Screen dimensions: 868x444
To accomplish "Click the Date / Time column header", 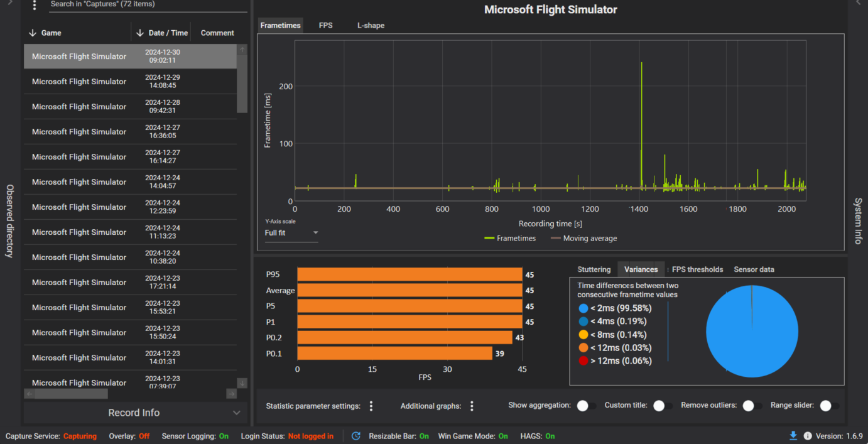I will tap(168, 33).
